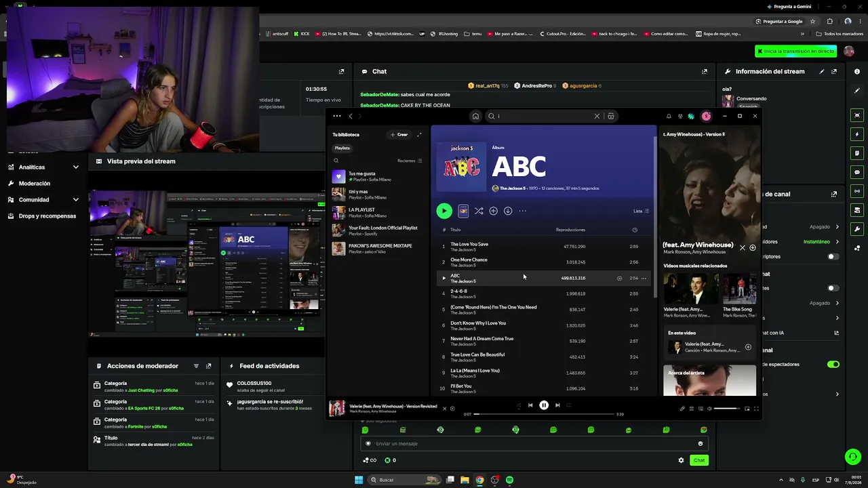Create a new playlist with the Crear button
Screen dimensions: 868x488
[399, 134]
